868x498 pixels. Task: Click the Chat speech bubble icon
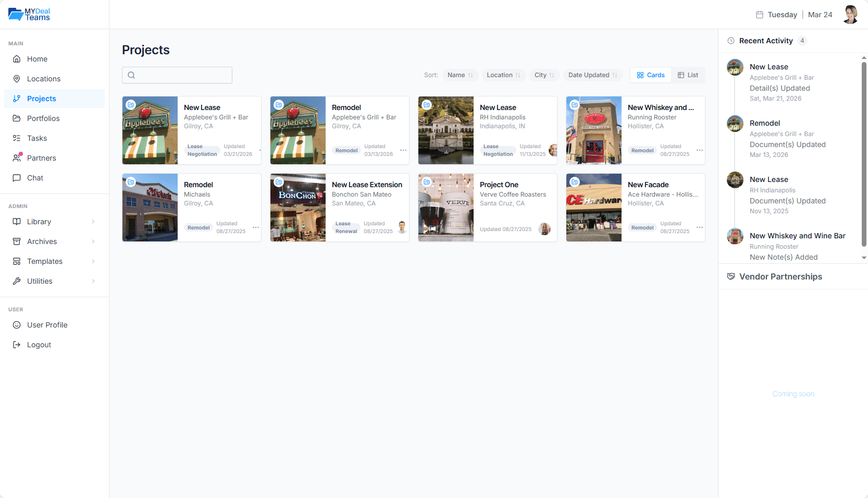[17, 178]
